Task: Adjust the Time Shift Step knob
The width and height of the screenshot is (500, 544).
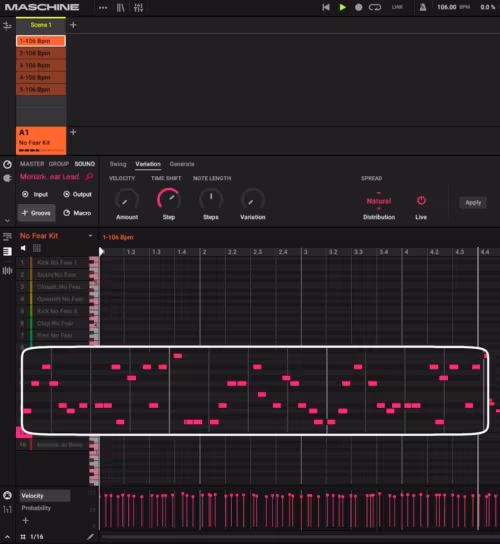Action: (x=169, y=199)
